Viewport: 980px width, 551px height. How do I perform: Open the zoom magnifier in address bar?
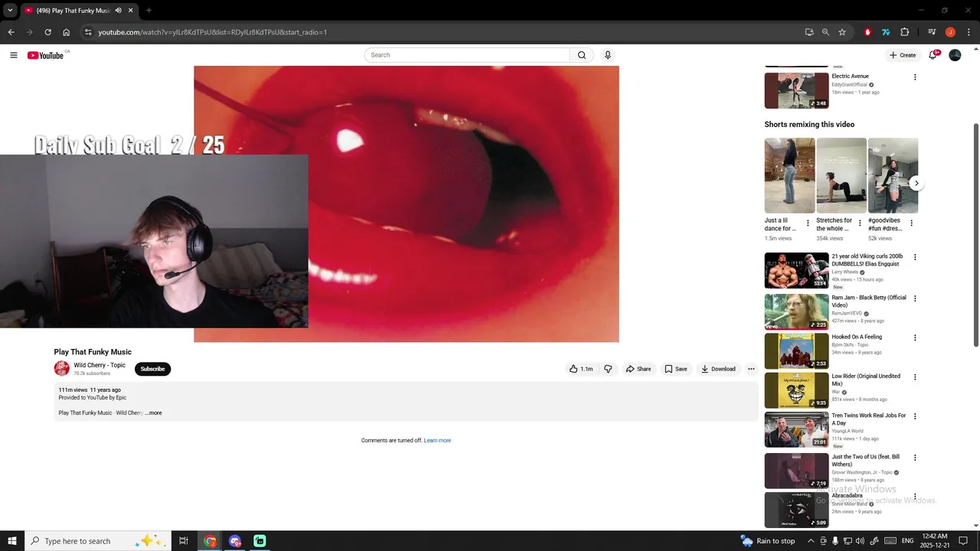(825, 32)
